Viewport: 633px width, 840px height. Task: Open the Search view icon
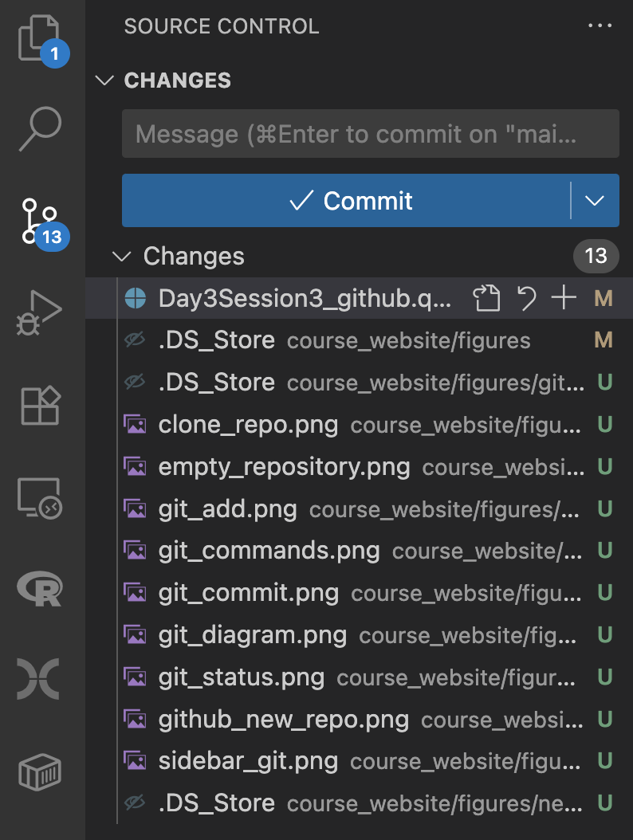tap(40, 128)
